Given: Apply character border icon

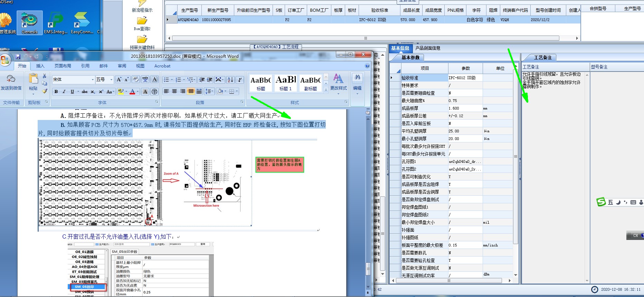Looking at the screenshot, I should tap(154, 80).
